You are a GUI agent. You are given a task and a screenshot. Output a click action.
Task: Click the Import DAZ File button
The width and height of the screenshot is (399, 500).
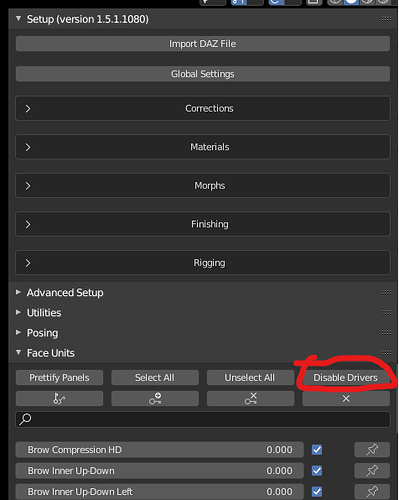(203, 44)
